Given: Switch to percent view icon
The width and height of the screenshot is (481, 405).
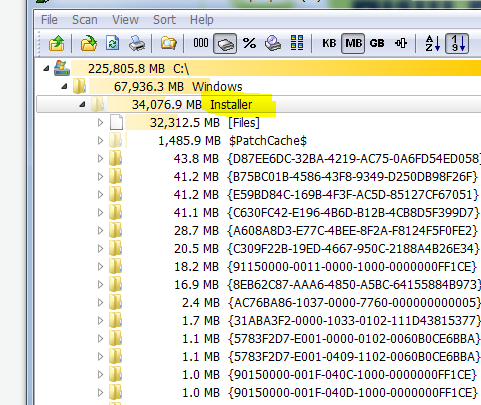Looking at the screenshot, I should [x=249, y=43].
